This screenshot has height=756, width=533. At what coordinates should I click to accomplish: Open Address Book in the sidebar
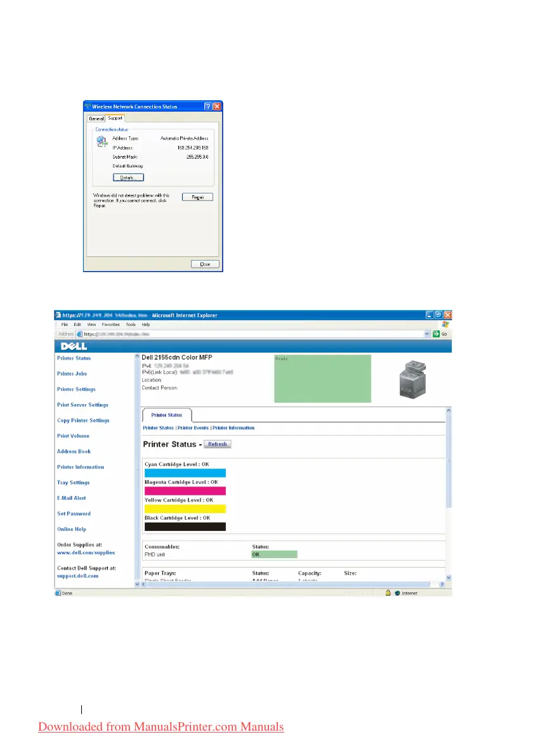click(x=74, y=452)
